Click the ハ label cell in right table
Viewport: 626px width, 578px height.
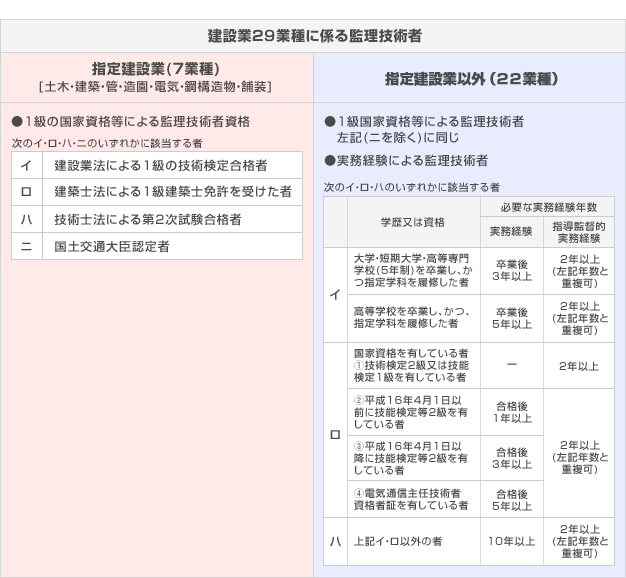(335, 541)
